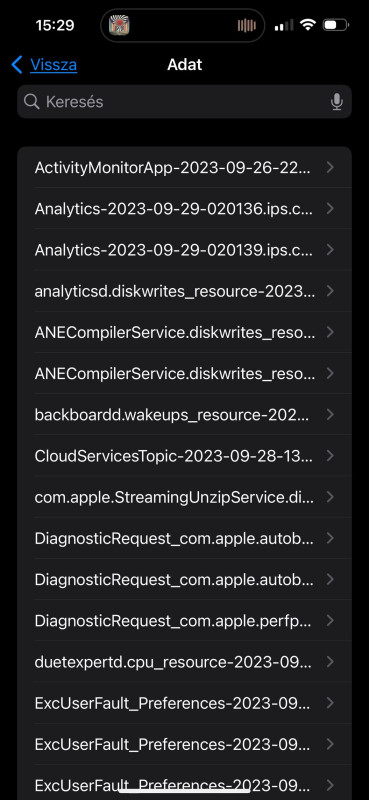
Task: Open duetexpertd.cpu_resource log entry
Action: coord(184,662)
